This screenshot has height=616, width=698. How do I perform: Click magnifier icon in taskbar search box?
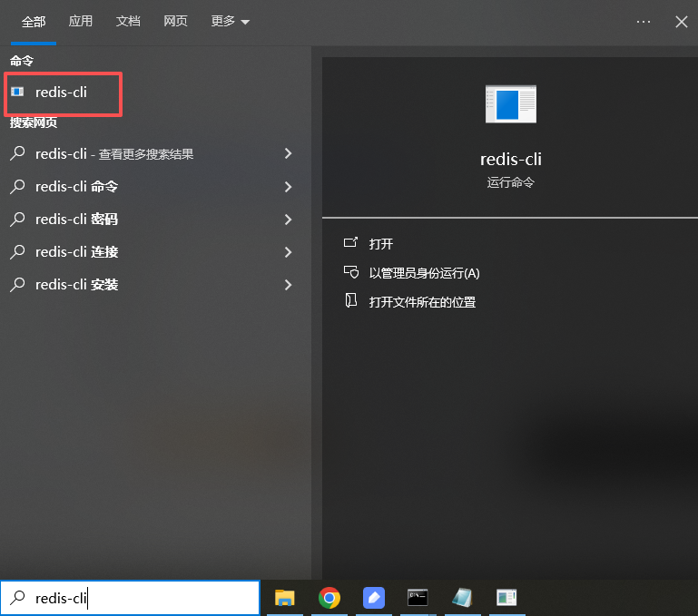[x=17, y=597]
